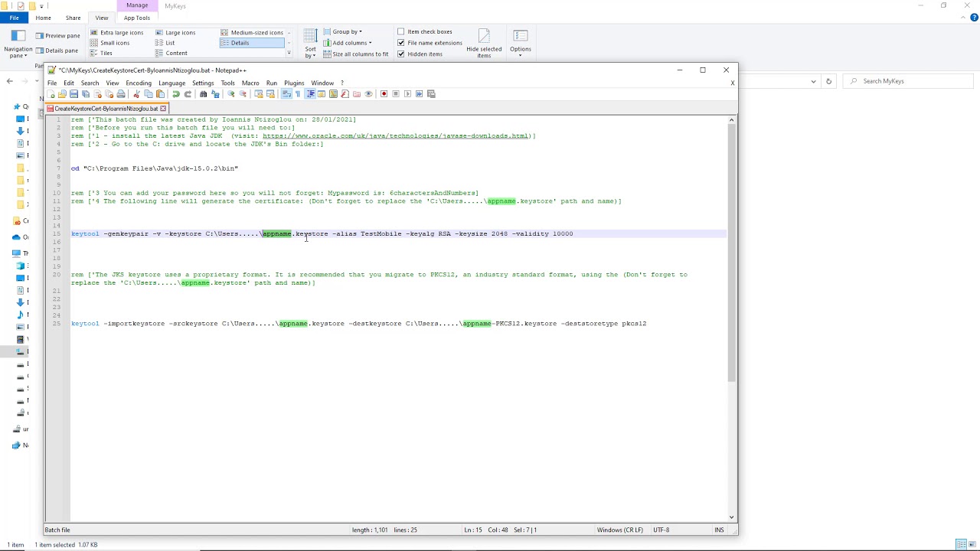Open the Language menu in Notepad++
Screen dimensions: 980x551
(171, 83)
